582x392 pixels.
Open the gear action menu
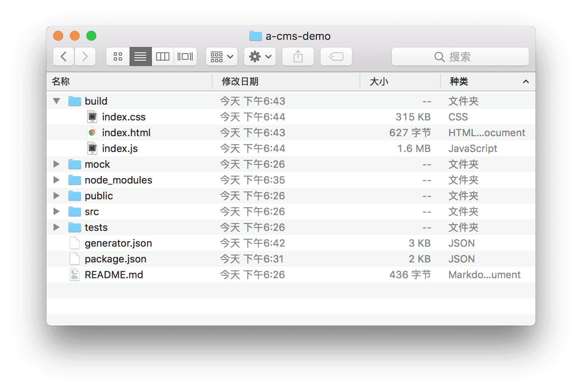pyautogui.click(x=260, y=56)
